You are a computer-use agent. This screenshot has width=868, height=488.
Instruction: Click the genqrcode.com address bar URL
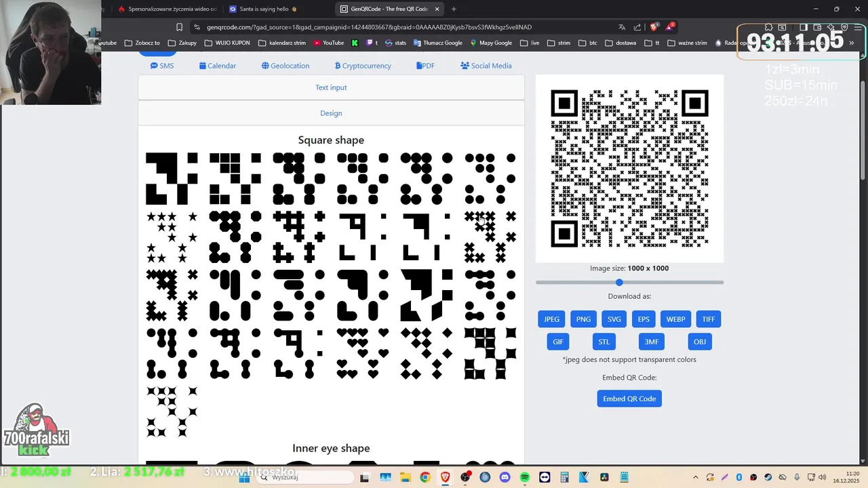click(369, 27)
